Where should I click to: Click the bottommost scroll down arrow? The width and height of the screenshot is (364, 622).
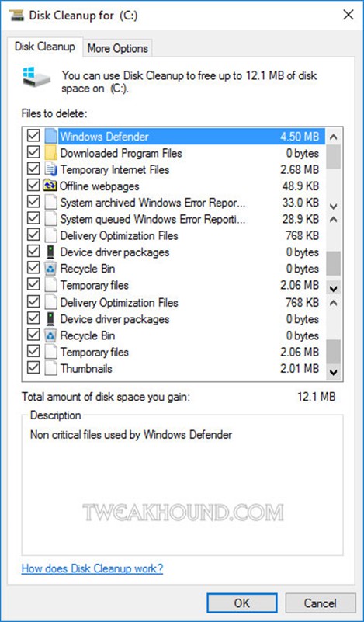[334, 372]
